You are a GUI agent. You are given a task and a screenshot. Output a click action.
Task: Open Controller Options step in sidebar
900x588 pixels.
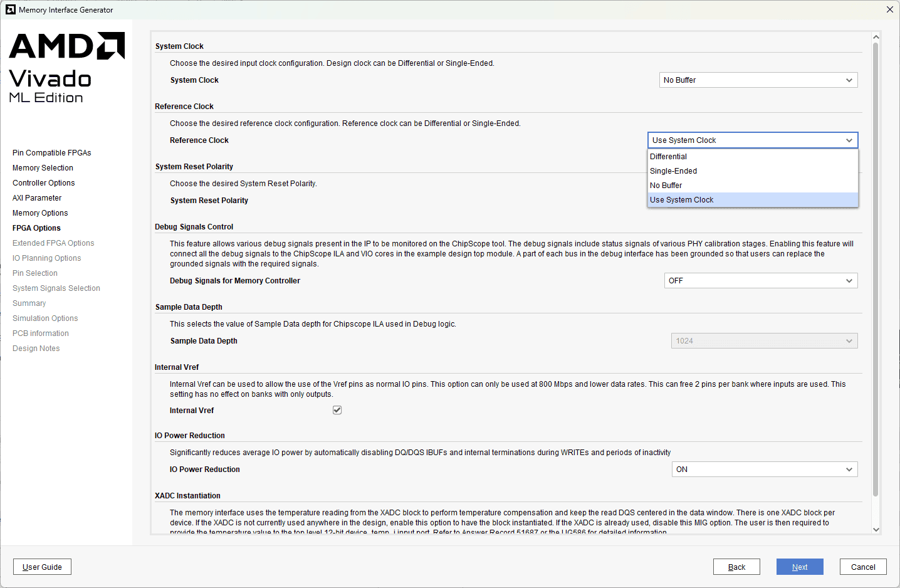[43, 183]
